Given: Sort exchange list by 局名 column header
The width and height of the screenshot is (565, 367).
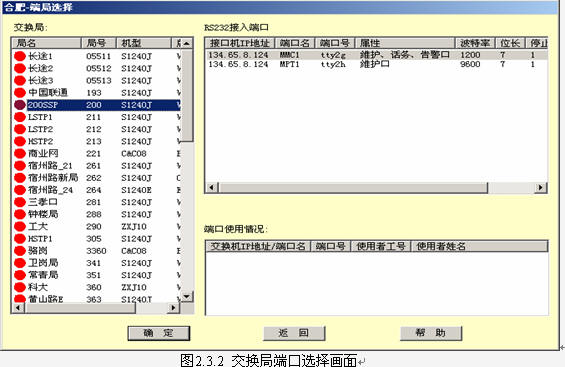Looking at the screenshot, I should click(x=46, y=43).
